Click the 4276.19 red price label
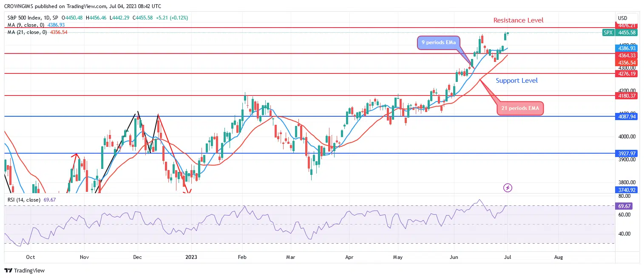 coord(627,73)
